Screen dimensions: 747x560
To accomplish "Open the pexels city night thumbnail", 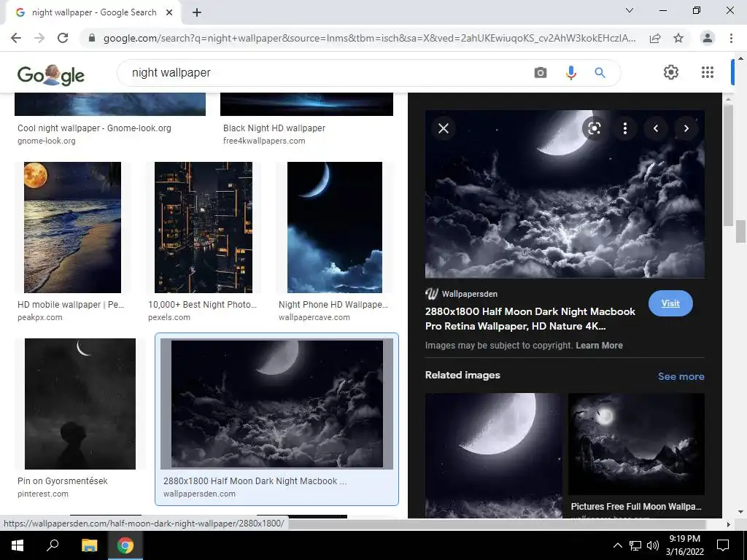I will pos(204,227).
